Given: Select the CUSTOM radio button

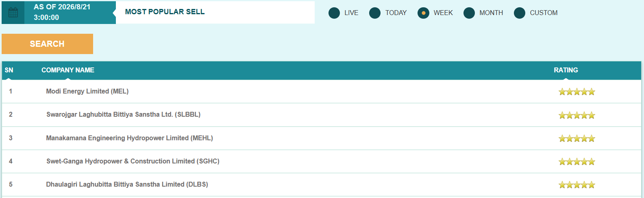Looking at the screenshot, I should [520, 13].
